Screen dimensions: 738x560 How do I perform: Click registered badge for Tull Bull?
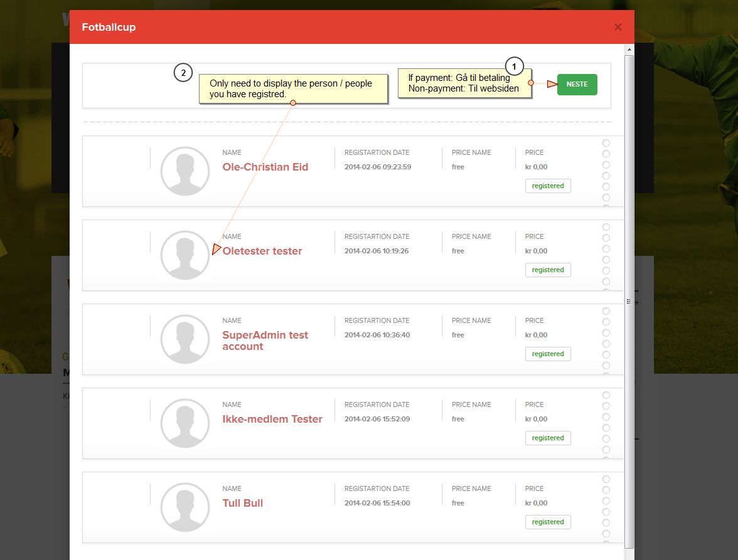(548, 522)
